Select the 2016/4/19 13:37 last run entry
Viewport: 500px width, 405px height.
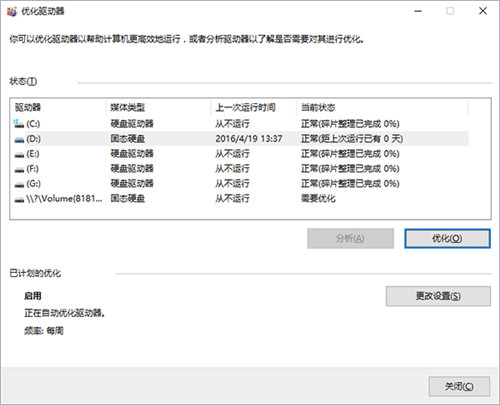click(x=249, y=139)
